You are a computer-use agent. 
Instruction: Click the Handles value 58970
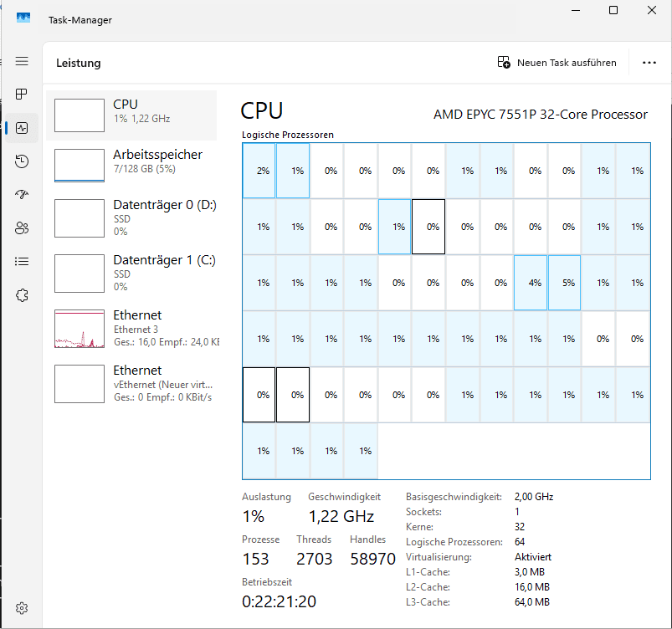pyautogui.click(x=372, y=559)
